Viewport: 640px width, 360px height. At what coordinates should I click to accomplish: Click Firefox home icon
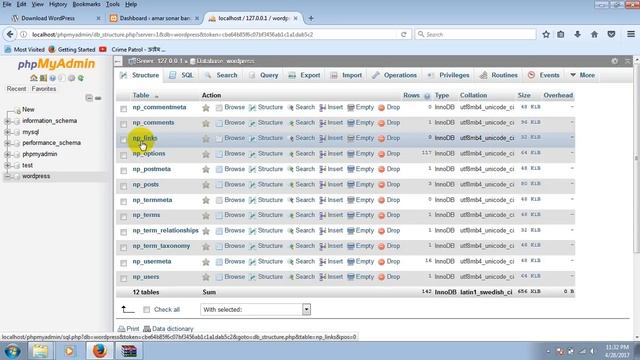coord(594,34)
